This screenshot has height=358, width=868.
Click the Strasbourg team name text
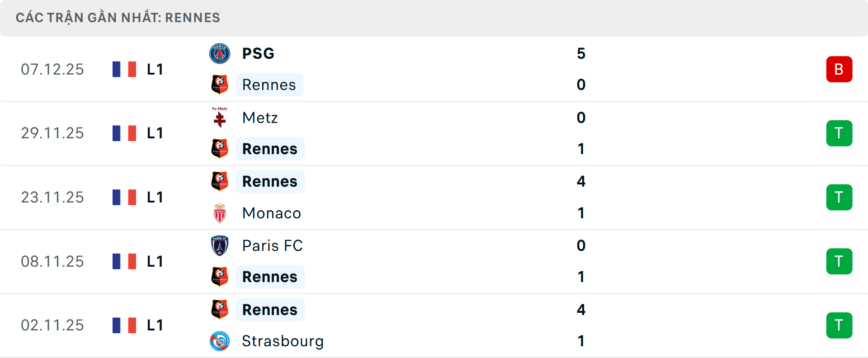pos(283,341)
